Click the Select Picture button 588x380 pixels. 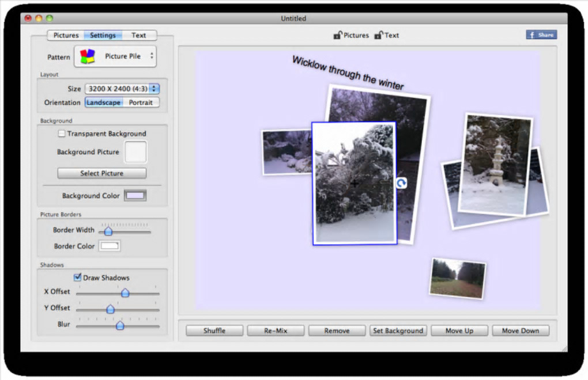101,173
